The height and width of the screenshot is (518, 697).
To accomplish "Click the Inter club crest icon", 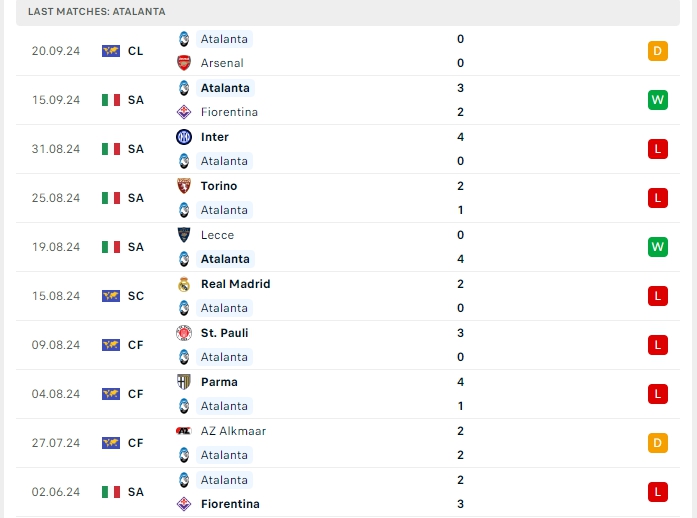I will (184, 137).
